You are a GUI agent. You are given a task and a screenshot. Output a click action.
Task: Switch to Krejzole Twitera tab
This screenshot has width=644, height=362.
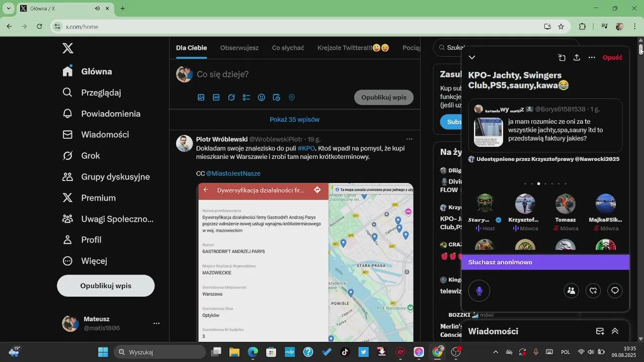click(x=353, y=48)
